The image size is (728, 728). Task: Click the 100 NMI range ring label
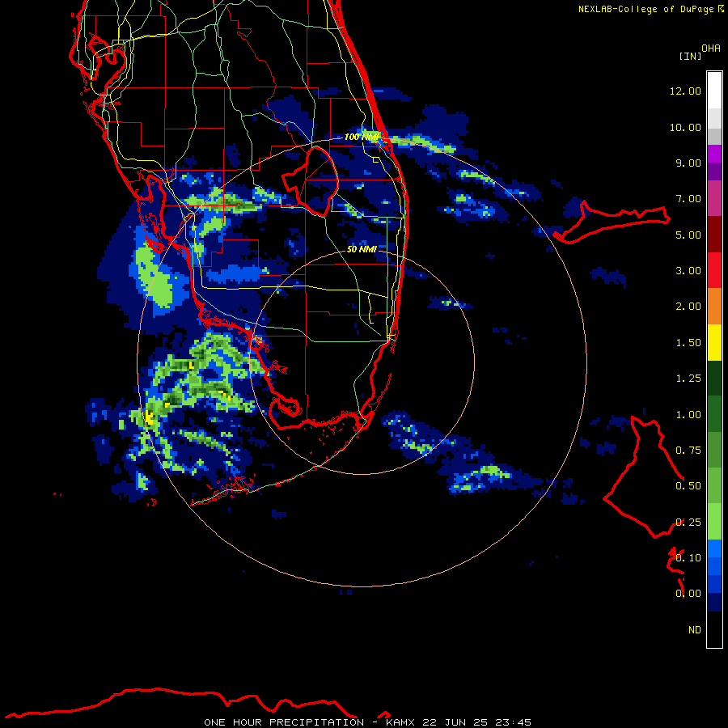pyautogui.click(x=362, y=137)
